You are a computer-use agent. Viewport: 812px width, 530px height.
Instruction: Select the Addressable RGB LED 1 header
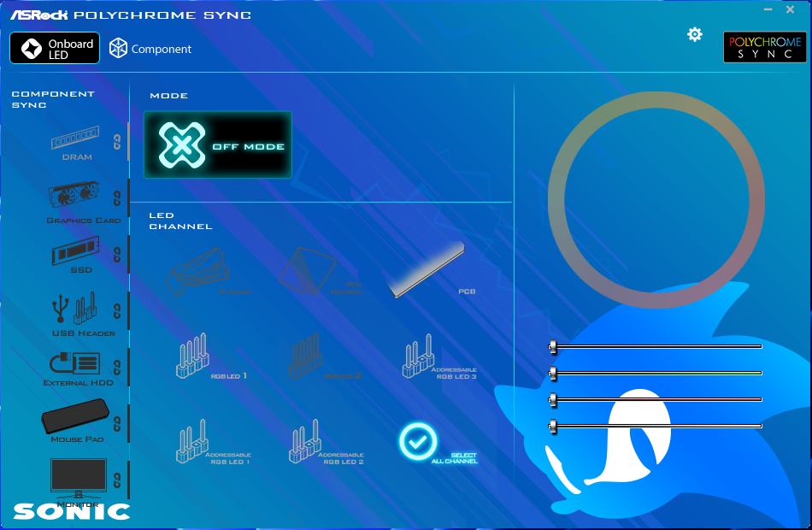(213, 442)
